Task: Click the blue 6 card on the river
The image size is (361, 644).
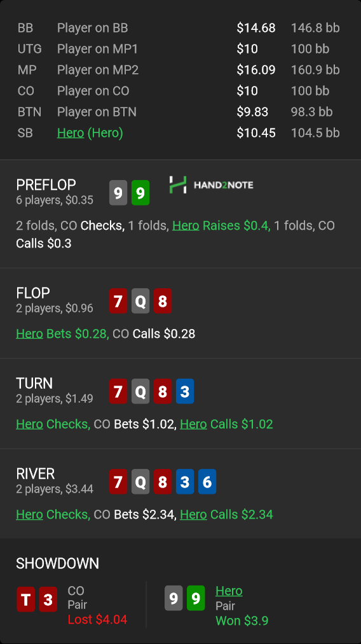Action: click(207, 482)
